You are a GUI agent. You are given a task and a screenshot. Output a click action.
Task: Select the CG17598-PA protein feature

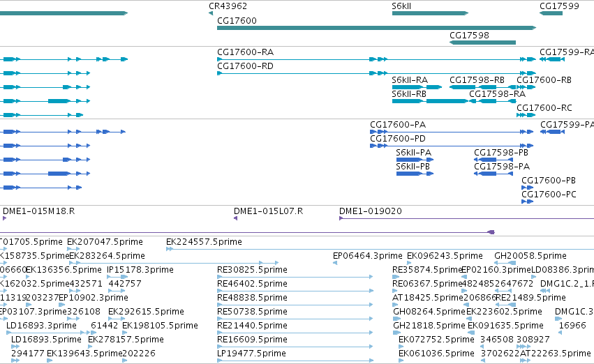(x=493, y=174)
